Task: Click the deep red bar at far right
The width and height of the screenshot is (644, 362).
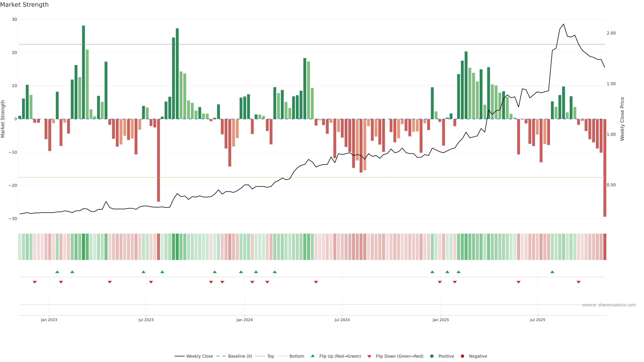Action: click(x=605, y=167)
